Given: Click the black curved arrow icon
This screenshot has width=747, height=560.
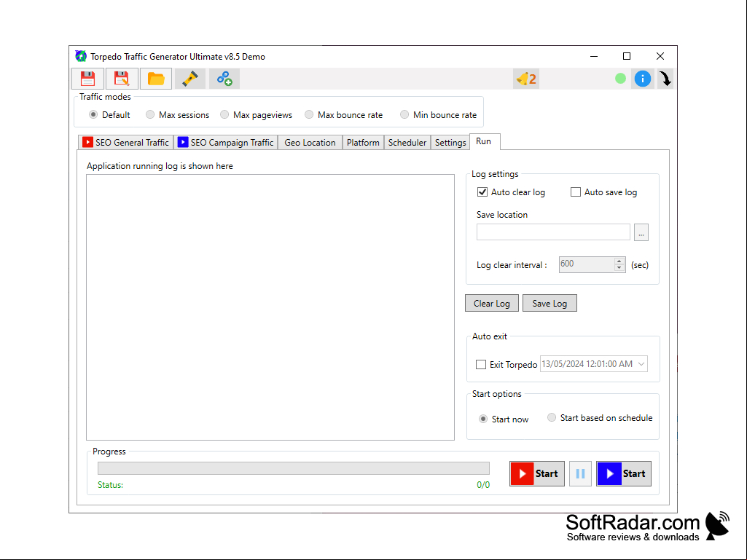Looking at the screenshot, I should point(665,79).
